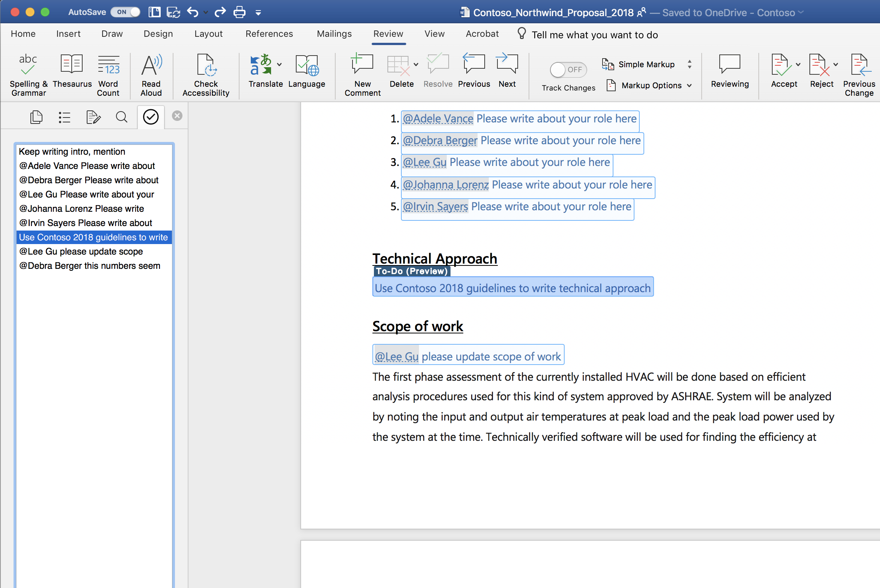
Task: Click the @Adele Vance mention link
Action: click(x=438, y=119)
